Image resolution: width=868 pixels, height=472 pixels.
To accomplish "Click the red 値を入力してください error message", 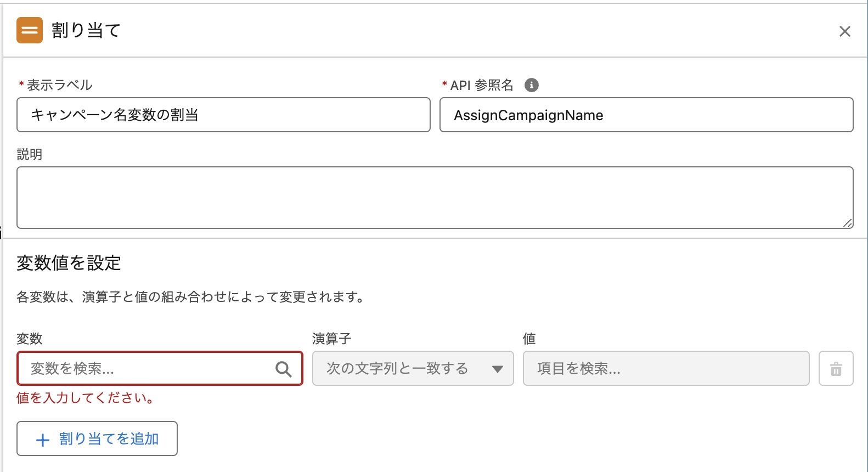I will coord(85,398).
